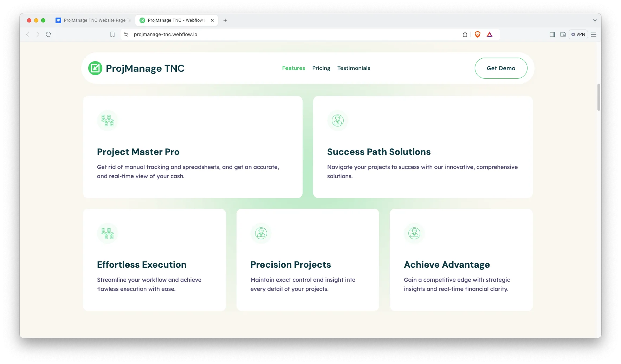
Task: Open the Testimonials nav link
Action: pos(354,68)
